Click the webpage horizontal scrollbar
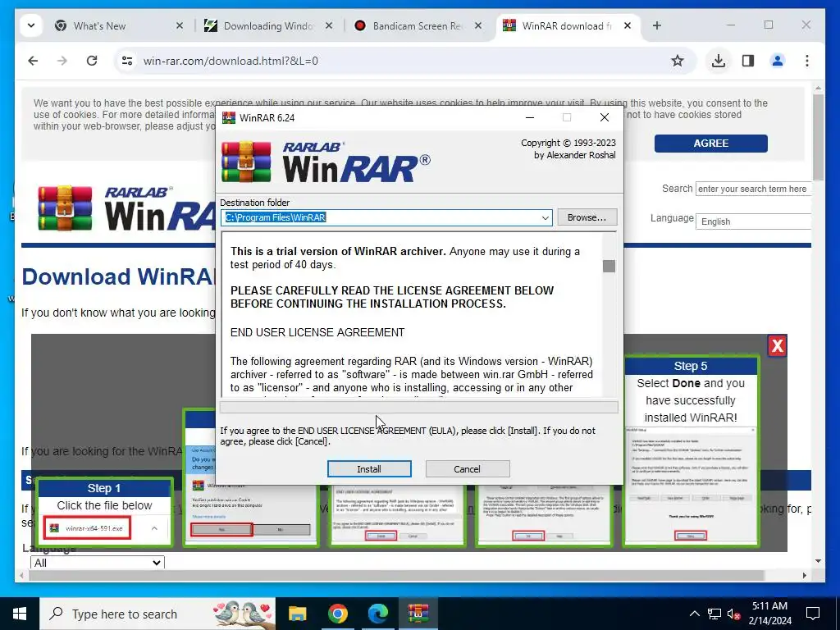840x630 pixels. click(396, 575)
